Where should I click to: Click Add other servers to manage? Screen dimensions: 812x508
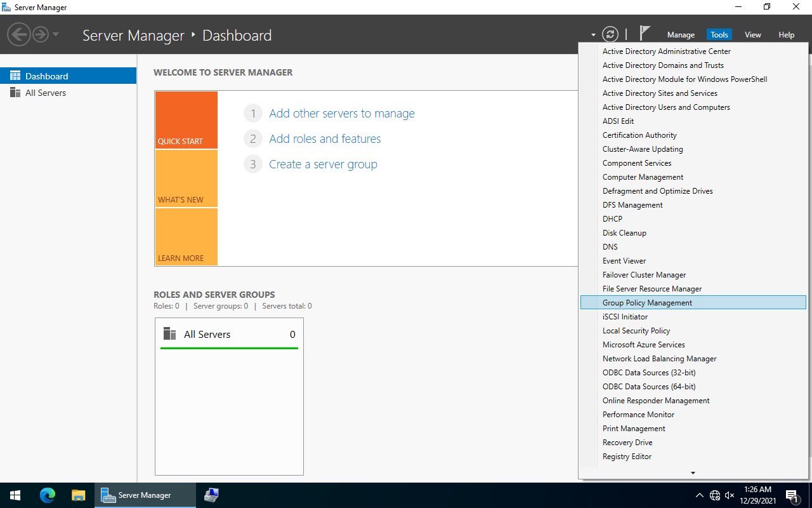(341, 113)
